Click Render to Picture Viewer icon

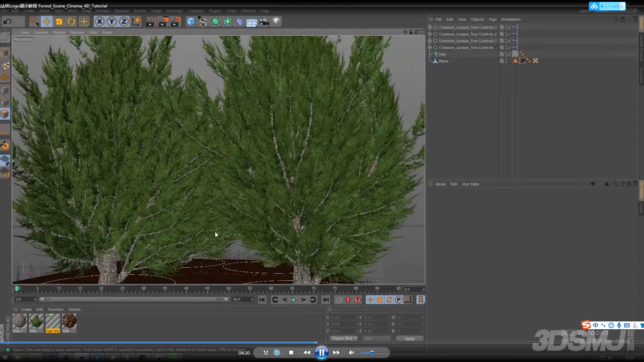click(163, 22)
